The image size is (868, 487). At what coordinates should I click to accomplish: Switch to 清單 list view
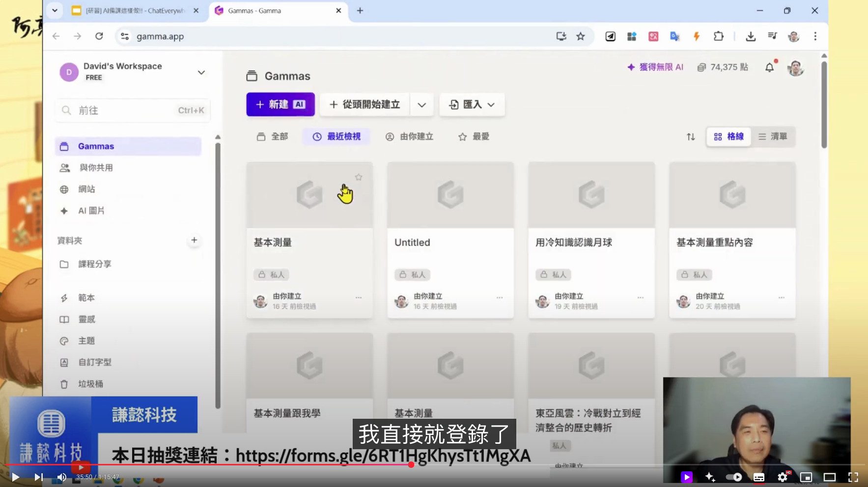coord(773,136)
